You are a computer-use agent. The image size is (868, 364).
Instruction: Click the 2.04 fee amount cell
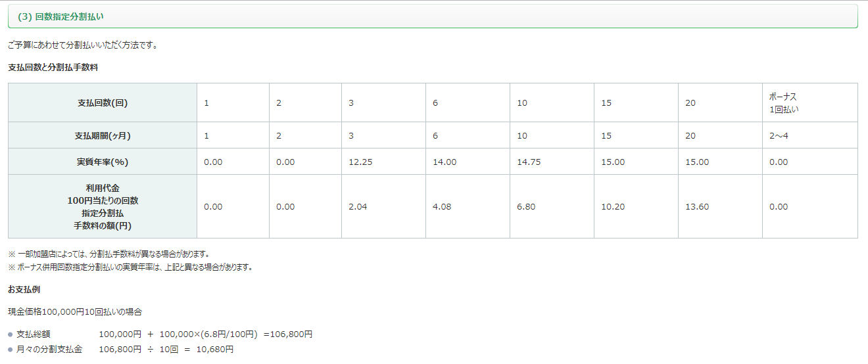tap(358, 207)
